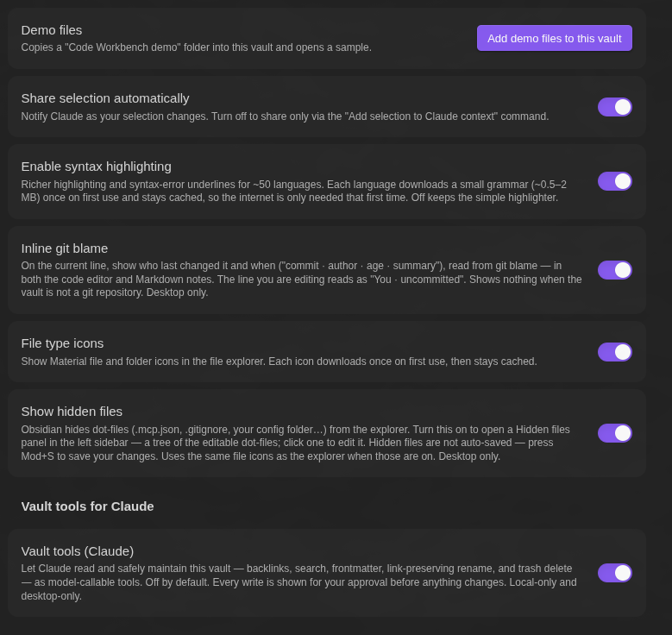Click the git blame commit author description
This screenshot has height=635, width=672.
(x=301, y=280)
